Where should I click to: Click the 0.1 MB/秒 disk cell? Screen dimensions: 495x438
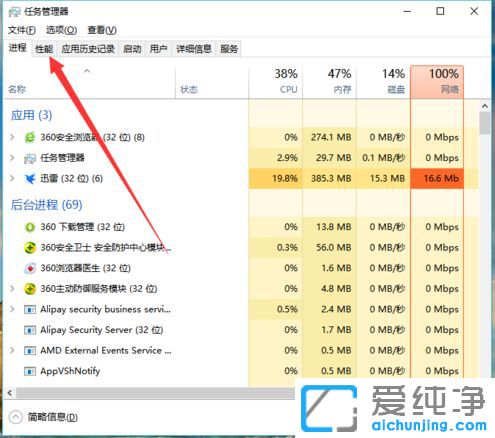[383, 158]
